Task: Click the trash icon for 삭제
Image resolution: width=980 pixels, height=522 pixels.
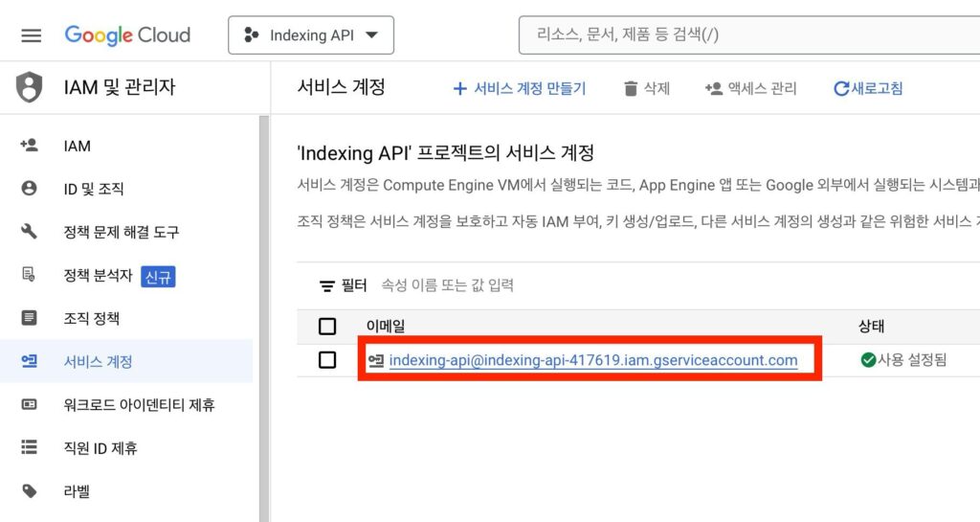Action: pos(631,89)
